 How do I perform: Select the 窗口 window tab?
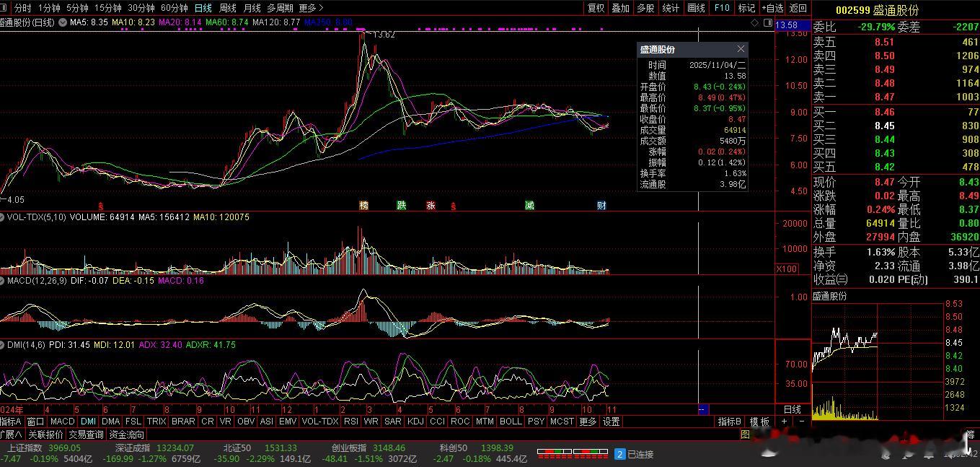tap(35, 422)
